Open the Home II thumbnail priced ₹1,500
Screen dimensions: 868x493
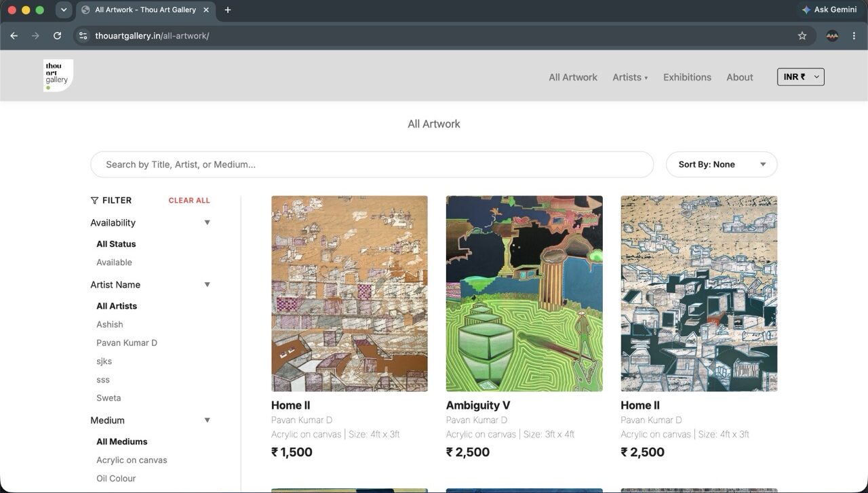pyautogui.click(x=349, y=294)
